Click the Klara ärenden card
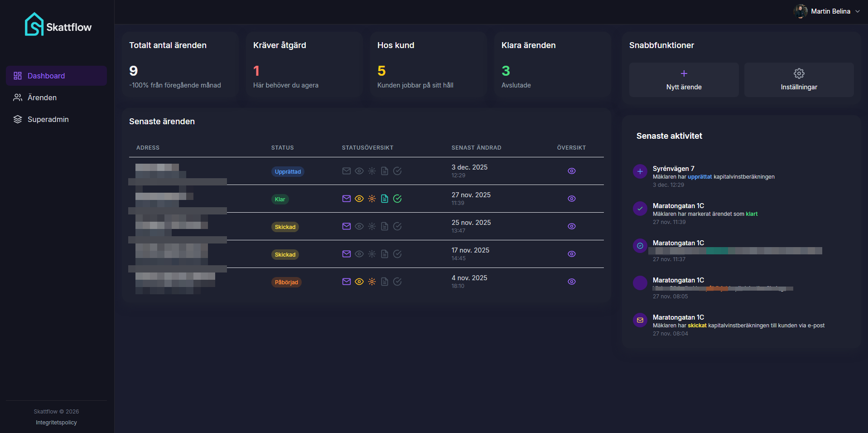This screenshot has width=868, height=433. (x=552, y=64)
